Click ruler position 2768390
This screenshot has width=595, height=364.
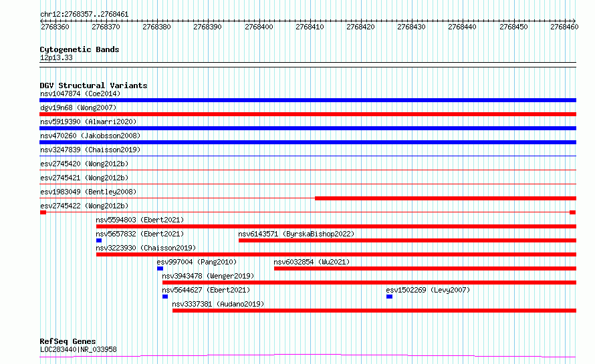tap(207, 27)
